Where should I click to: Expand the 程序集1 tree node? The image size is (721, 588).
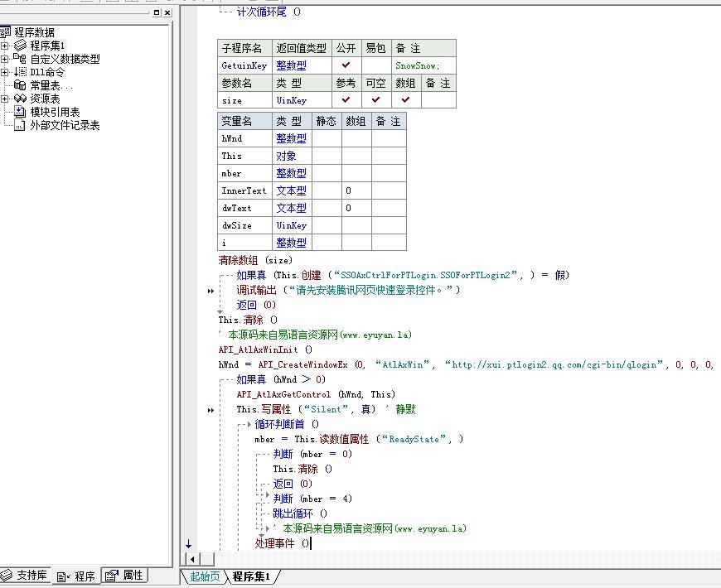(5, 46)
